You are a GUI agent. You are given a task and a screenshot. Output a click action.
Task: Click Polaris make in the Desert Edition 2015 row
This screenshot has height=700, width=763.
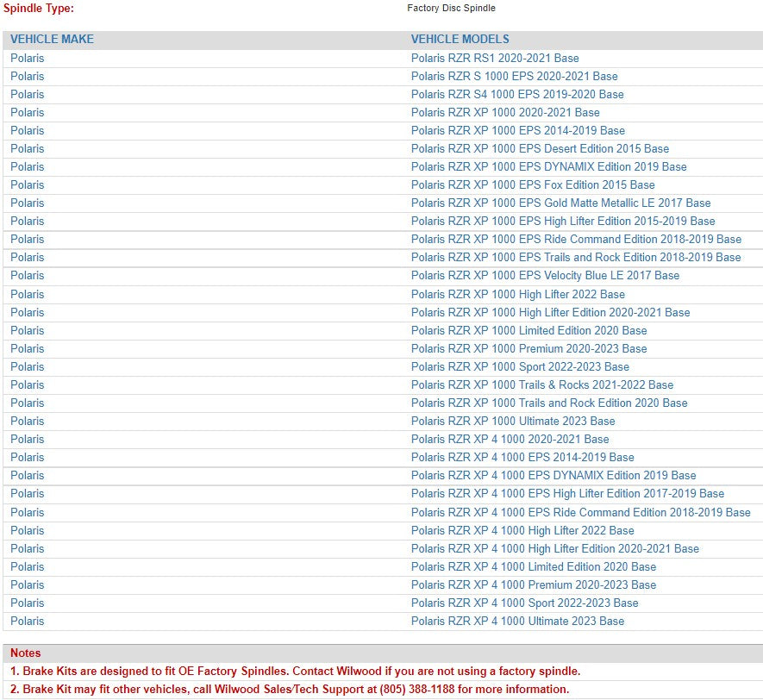click(x=28, y=149)
